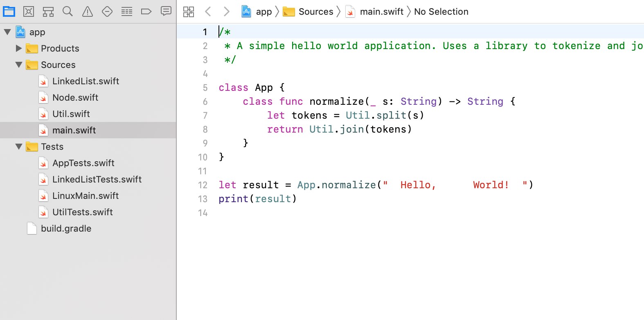Screen dimensions: 644x320
Task: Collapse the Tests group
Action: click(19, 146)
